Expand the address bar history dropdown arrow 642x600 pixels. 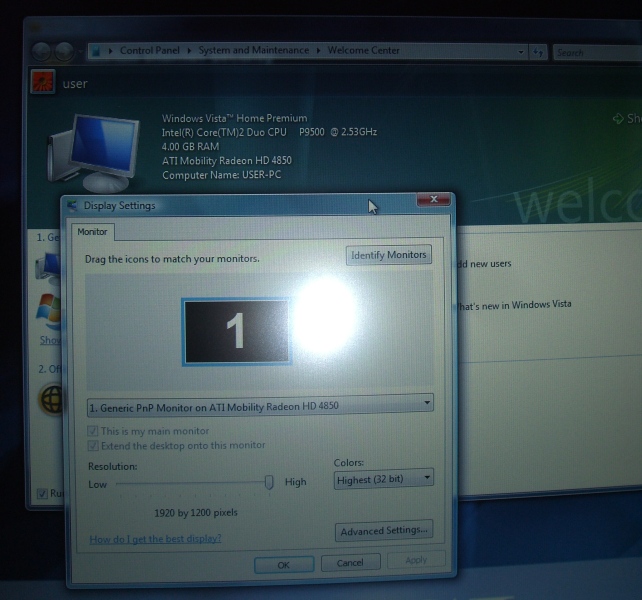[x=520, y=52]
